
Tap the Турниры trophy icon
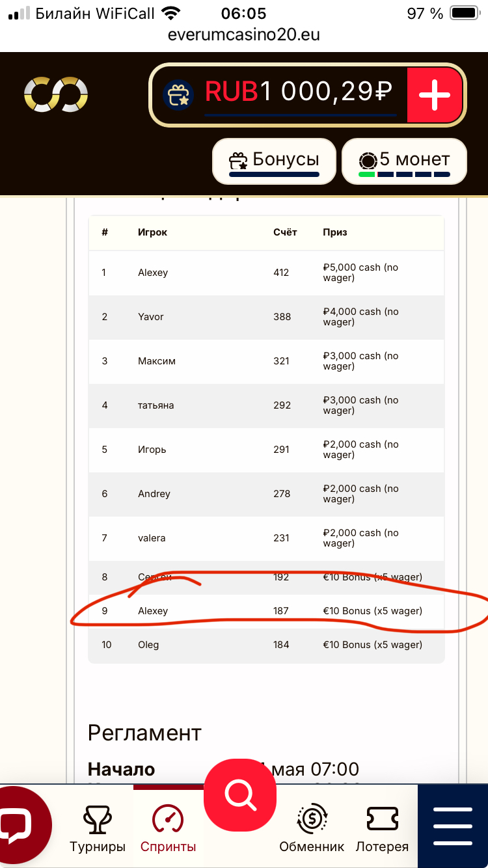pyautogui.click(x=98, y=820)
